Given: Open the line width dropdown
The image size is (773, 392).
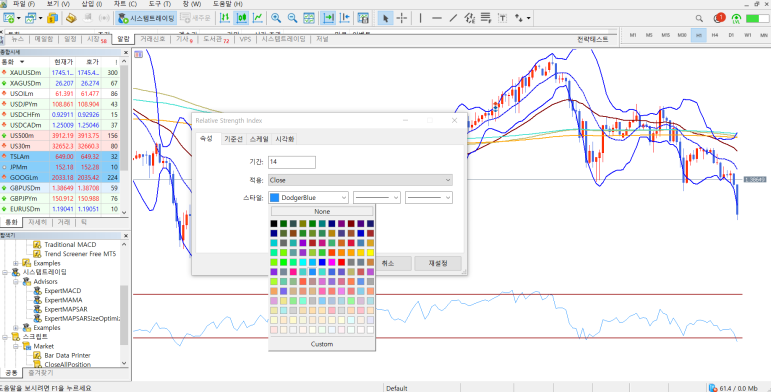Looking at the screenshot, I should 428,198.
